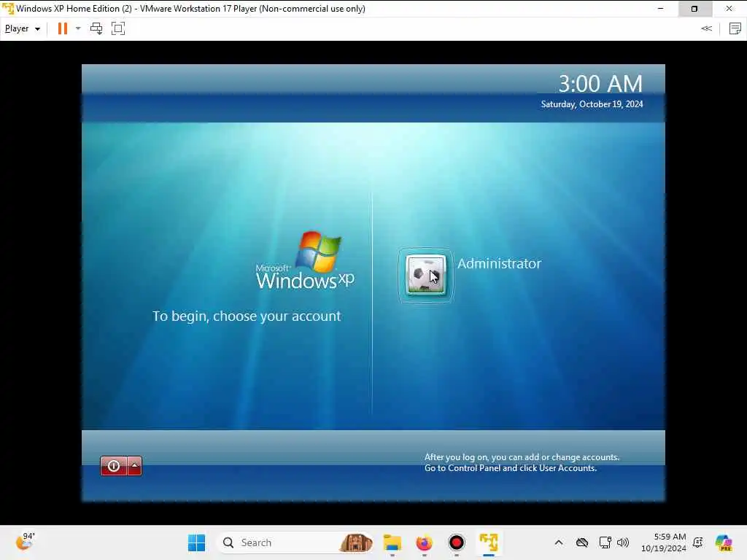Click the Administrator account name
This screenshot has width=747, height=560.
point(499,263)
